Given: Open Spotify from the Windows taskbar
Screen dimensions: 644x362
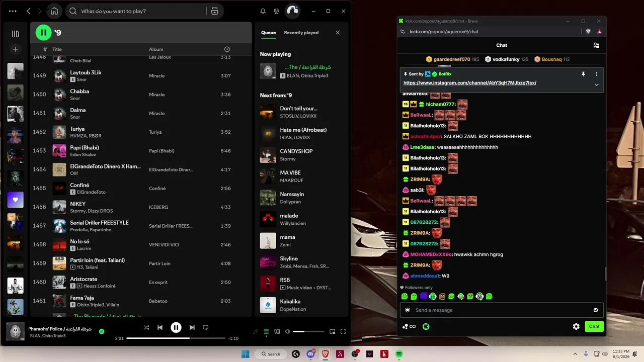Looking at the screenshot, I should tap(399, 354).
